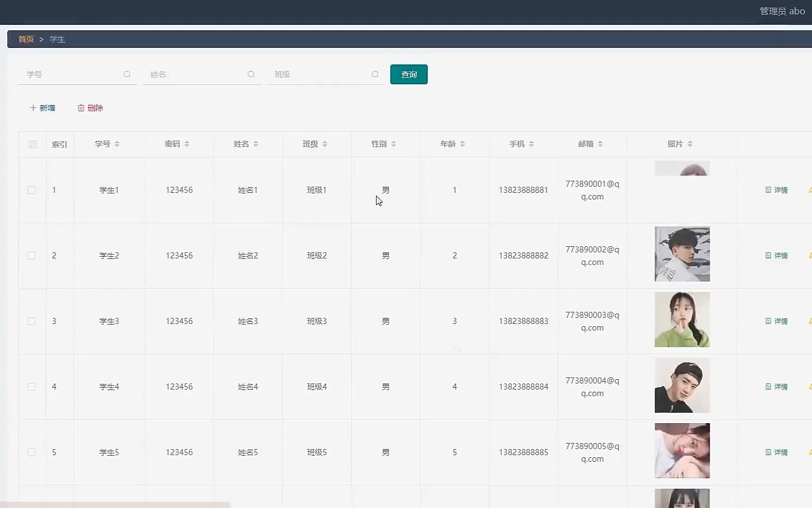812x508 pixels.
Task: Click the 新增 add button
Action: click(42, 108)
